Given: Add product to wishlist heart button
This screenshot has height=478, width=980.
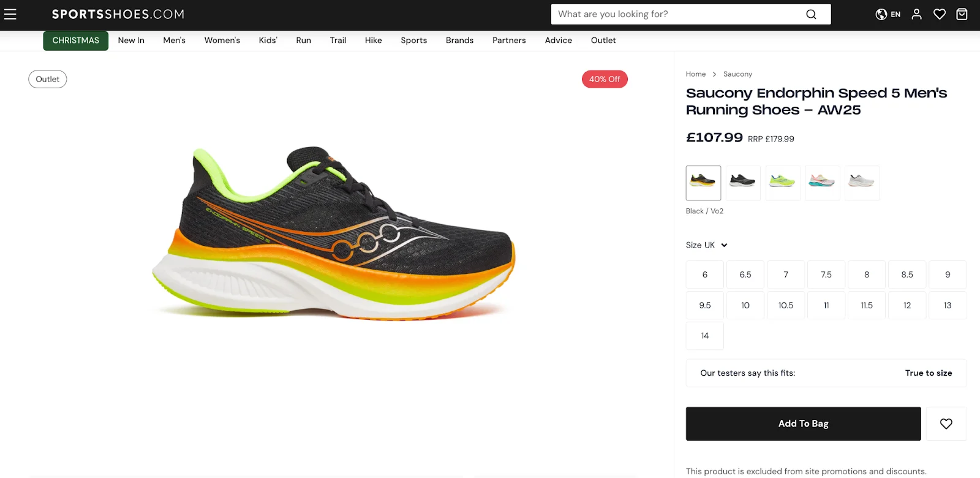Looking at the screenshot, I should point(946,423).
